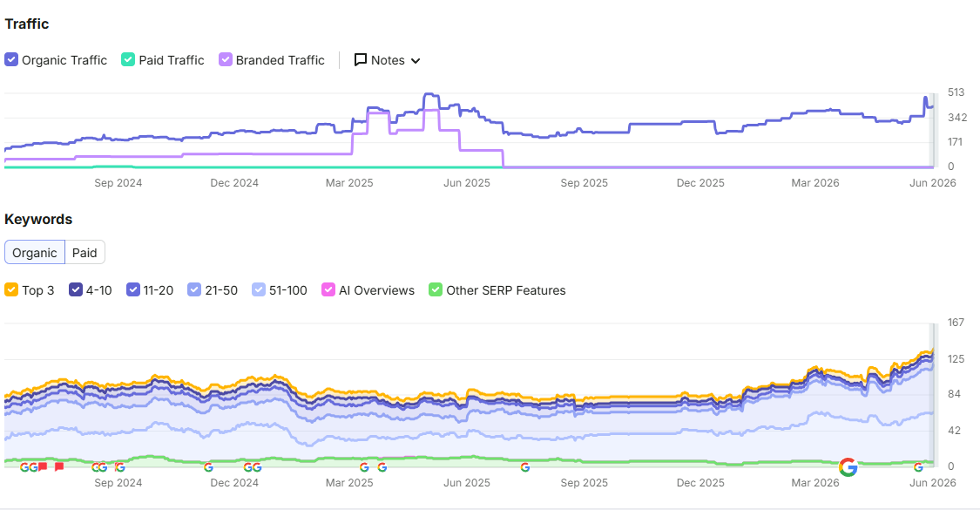Click the 167 value on Keywords axis
This screenshot has width=980, height=510.
pyautogui.click(x=956, y=323)
